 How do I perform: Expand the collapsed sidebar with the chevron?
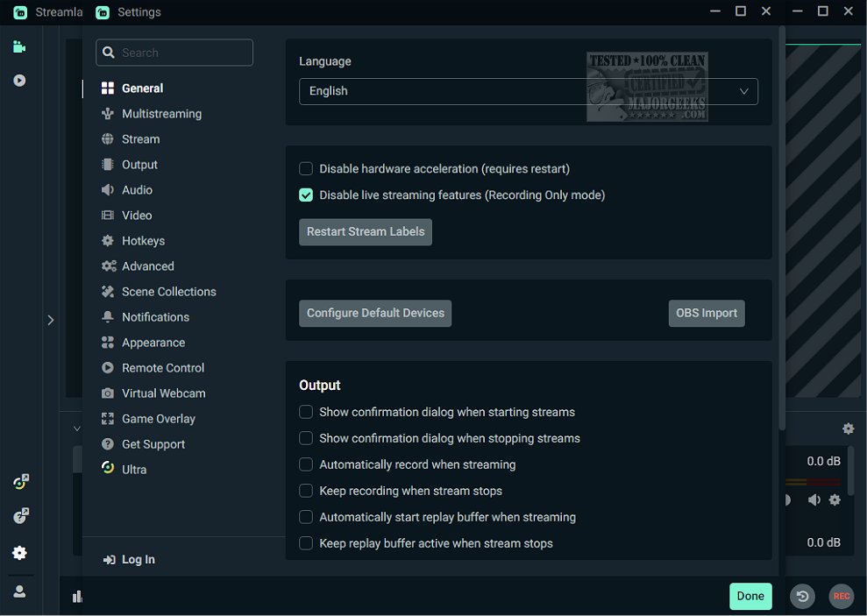pos(51,320)
